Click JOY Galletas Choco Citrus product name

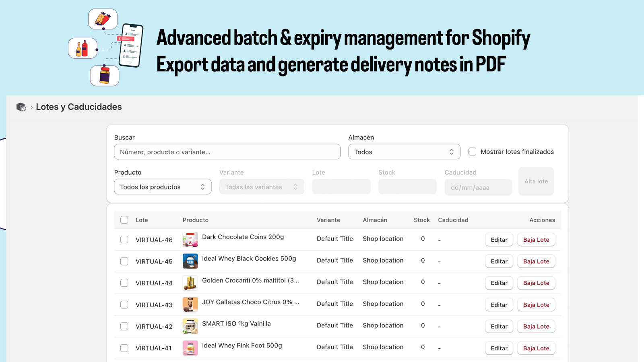[250, 302]
